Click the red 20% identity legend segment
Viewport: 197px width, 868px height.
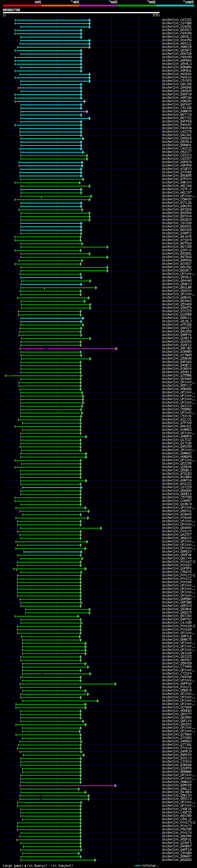pyautogui.click(x=22, y=6)
